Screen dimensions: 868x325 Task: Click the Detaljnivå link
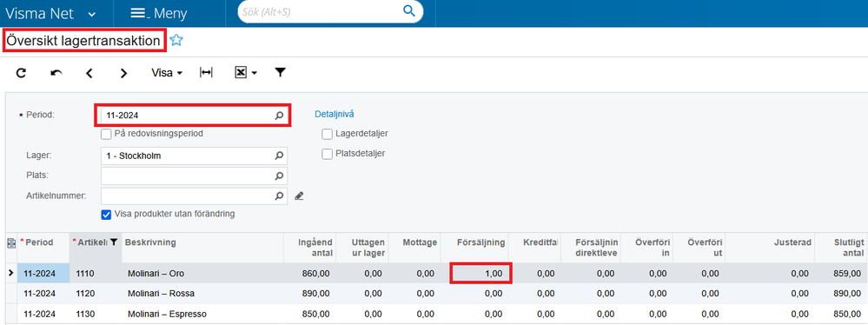click(x=335, y=114)
